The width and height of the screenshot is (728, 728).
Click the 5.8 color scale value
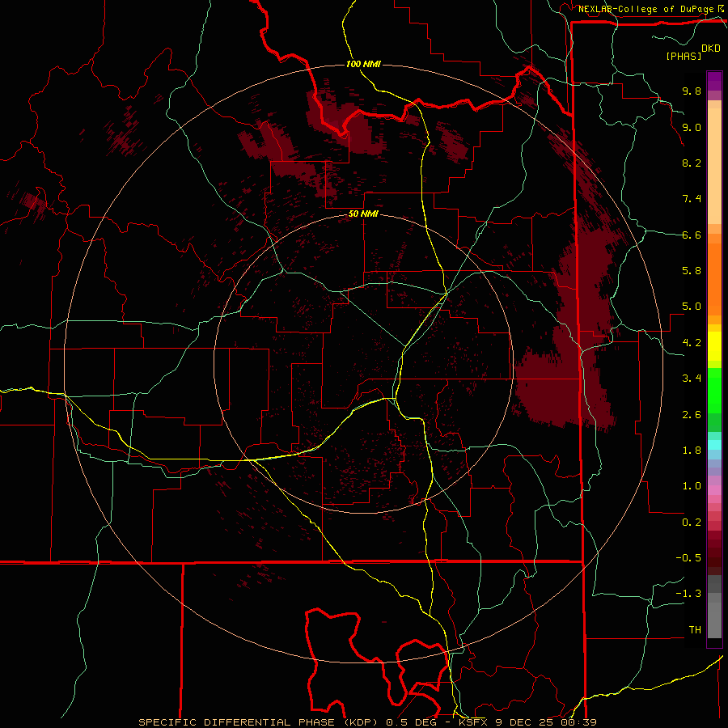click(692, 271)
